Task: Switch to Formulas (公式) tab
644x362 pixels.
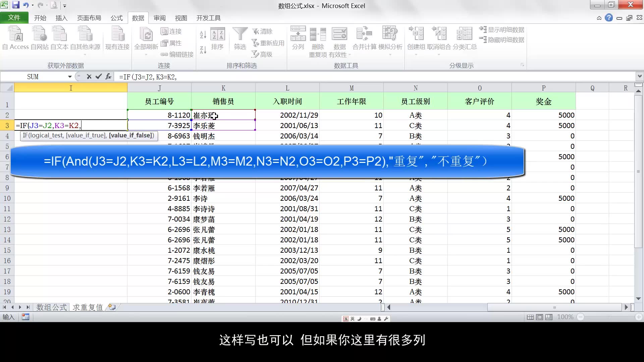Action: (x=117, y=18)
